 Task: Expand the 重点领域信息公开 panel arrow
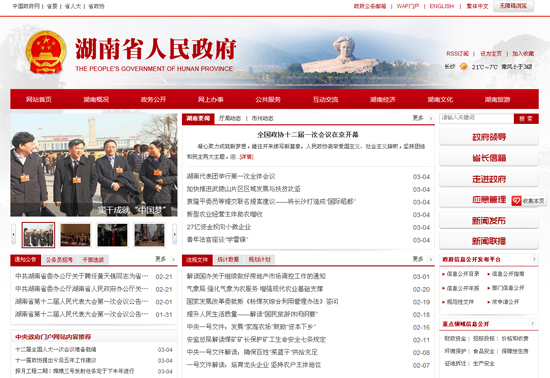pyautogui.click(x=532, y=323)
